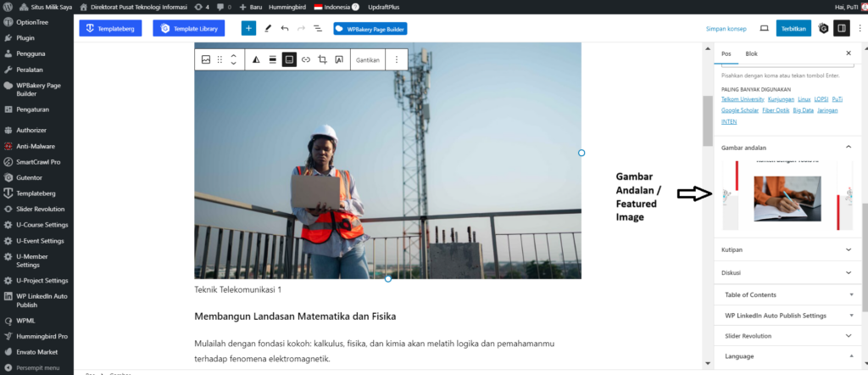Screen dimensions: 868x375
Task: Collapse sidebar with Persempit menu
Action: [36, 368]
